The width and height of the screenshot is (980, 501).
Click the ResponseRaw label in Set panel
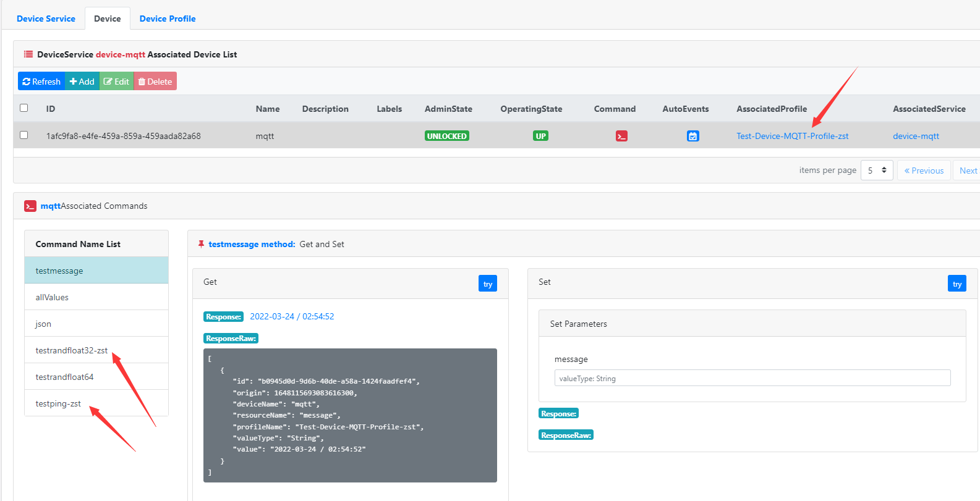coord(566,435)
